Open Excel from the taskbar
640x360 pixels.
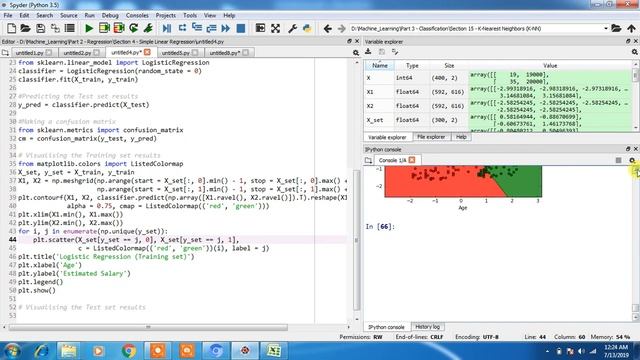point(274,351)
